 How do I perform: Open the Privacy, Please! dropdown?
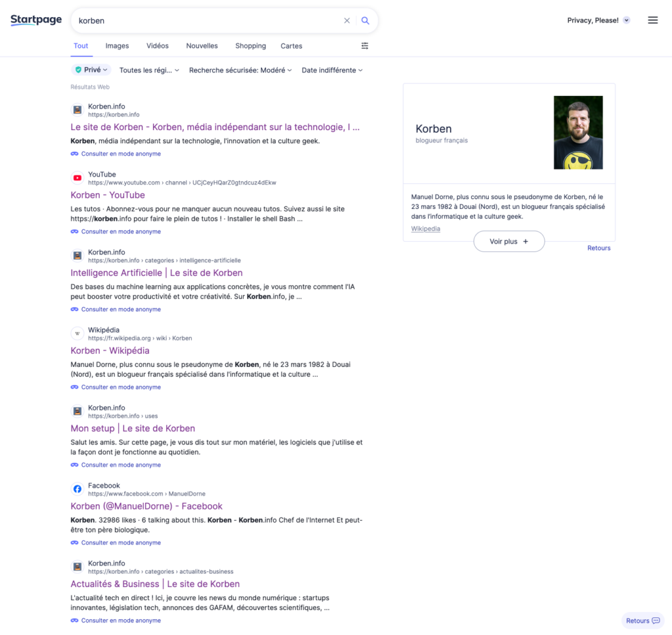598,20
